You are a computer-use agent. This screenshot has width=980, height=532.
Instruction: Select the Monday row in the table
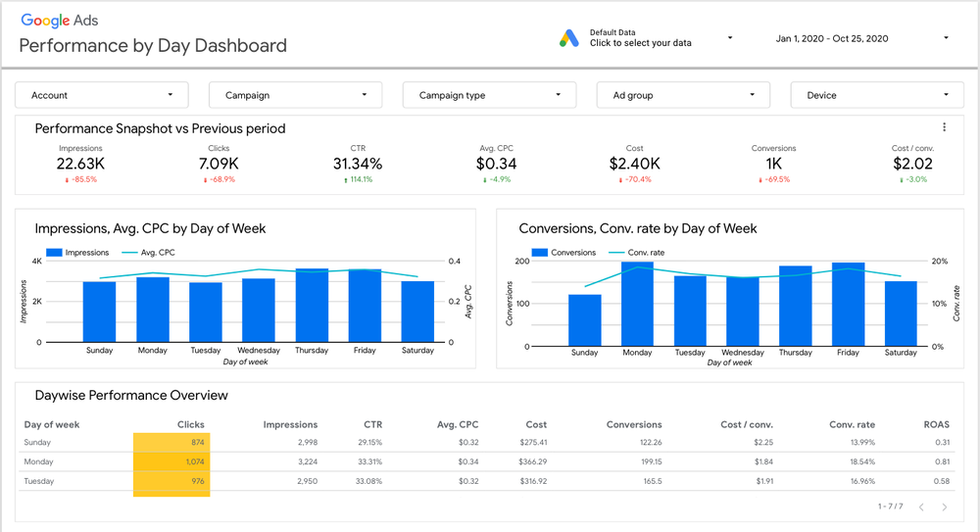[39, 461]
